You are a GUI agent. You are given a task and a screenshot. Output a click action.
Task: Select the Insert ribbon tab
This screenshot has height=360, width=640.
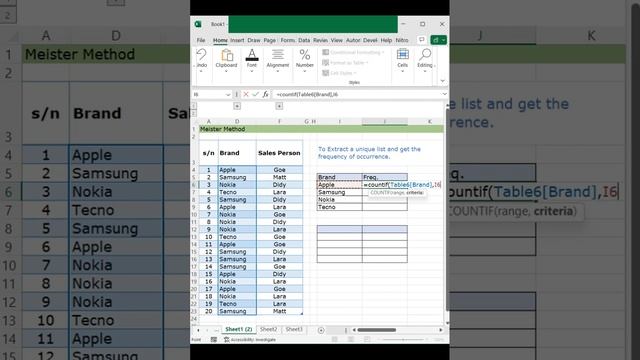237,40
